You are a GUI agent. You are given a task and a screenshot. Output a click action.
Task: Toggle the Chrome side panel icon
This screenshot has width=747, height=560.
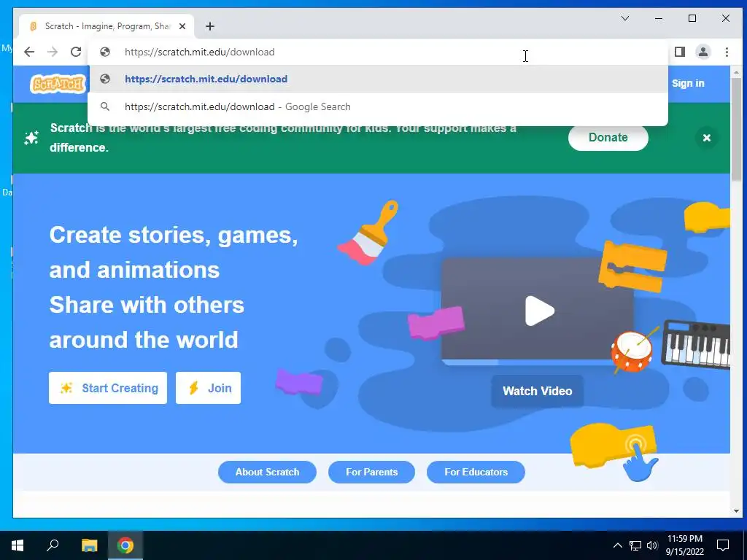680,52
